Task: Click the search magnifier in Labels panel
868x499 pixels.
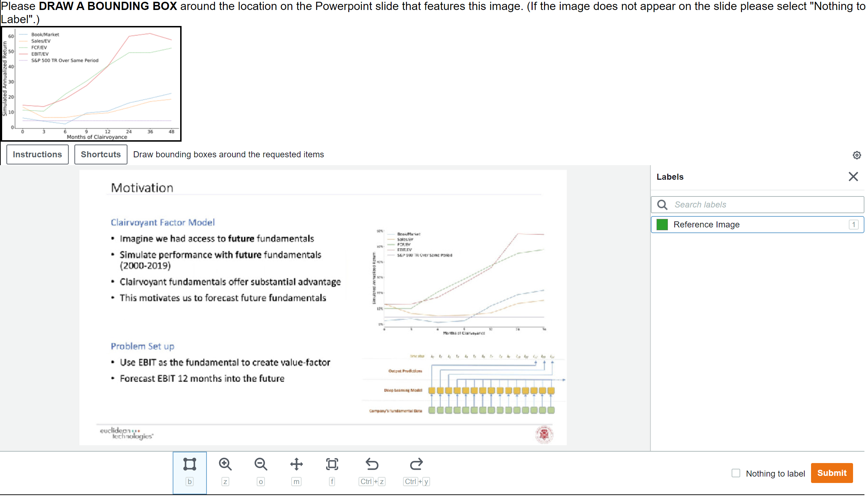Action: 662,205
